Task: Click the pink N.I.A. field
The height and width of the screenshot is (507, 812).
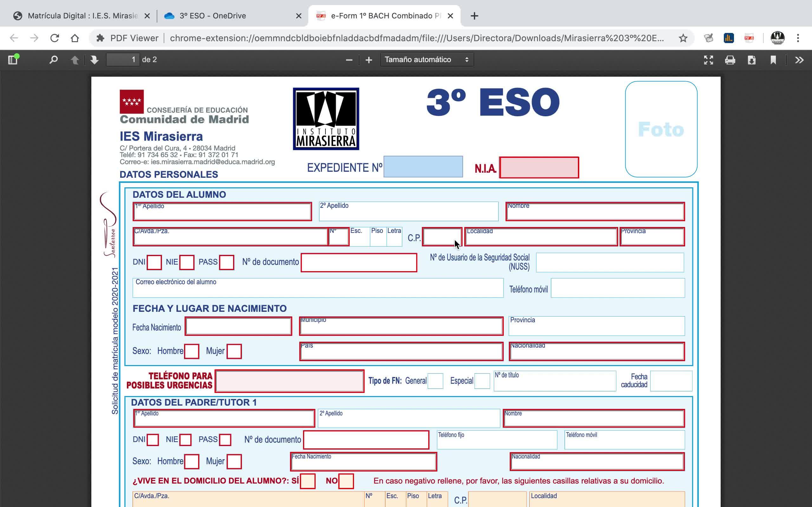Action: tap(539, 167)
